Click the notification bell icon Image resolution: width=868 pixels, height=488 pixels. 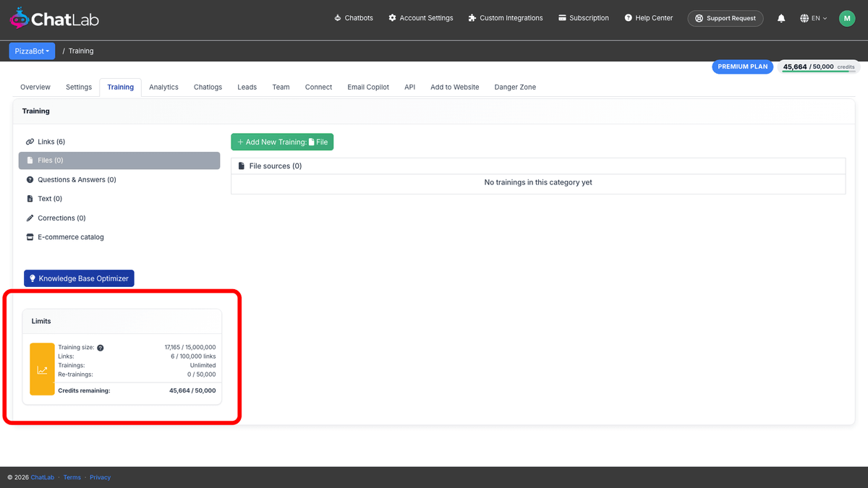781,18
